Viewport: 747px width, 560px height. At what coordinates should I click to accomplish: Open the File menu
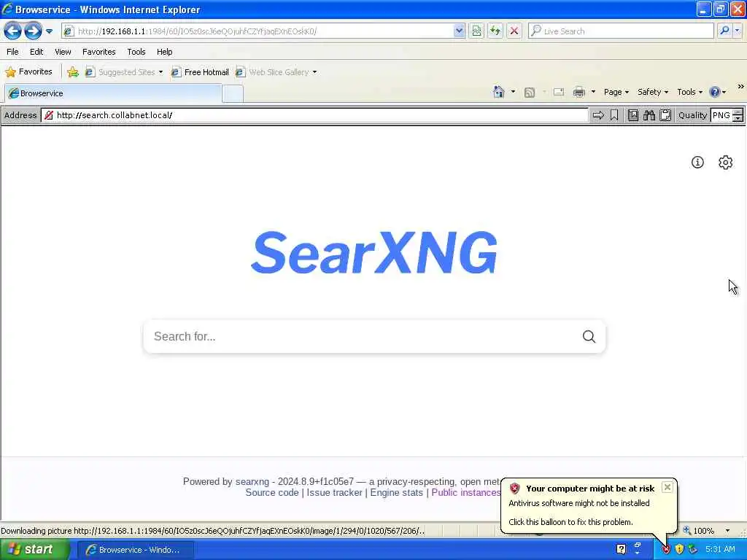point(12,52)
